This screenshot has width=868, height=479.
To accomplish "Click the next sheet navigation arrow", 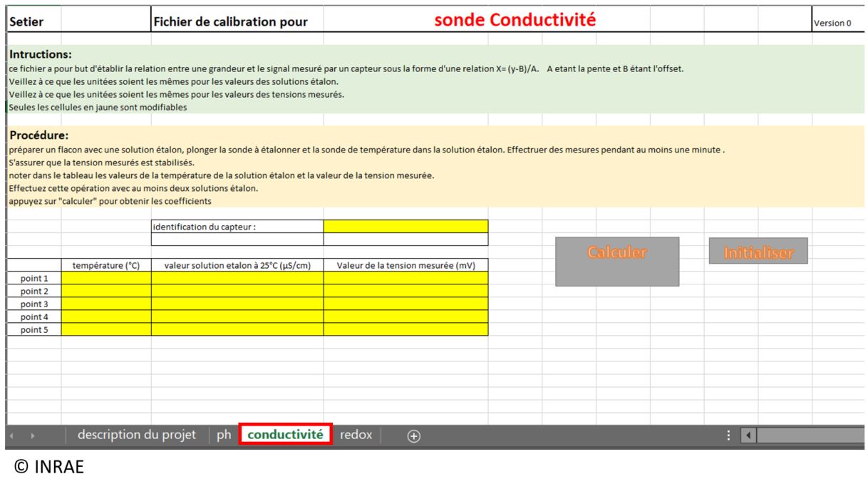I will pos(33,436).
